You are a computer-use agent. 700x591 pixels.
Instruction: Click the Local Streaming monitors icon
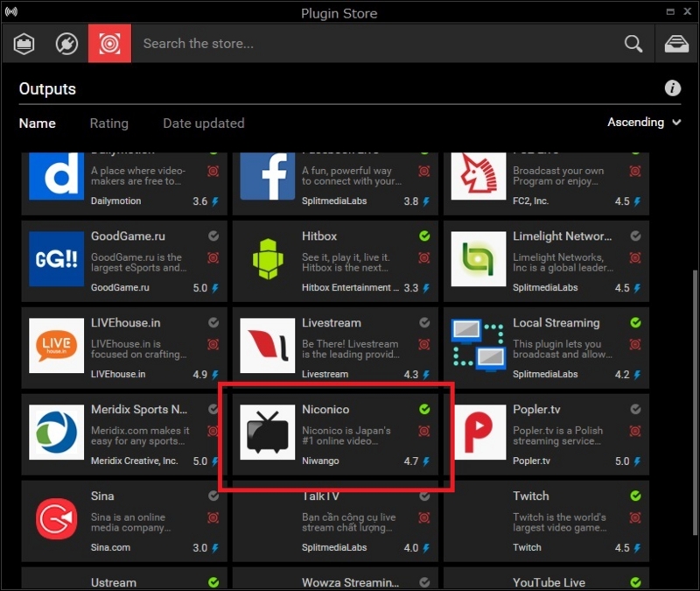click(x=479, y=345)
